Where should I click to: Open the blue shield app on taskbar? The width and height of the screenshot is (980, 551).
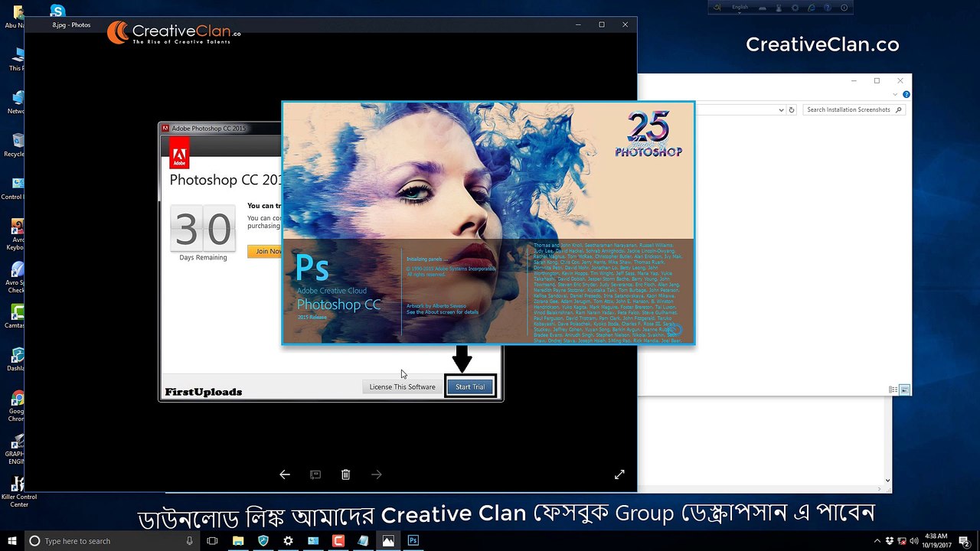[263, 541]
